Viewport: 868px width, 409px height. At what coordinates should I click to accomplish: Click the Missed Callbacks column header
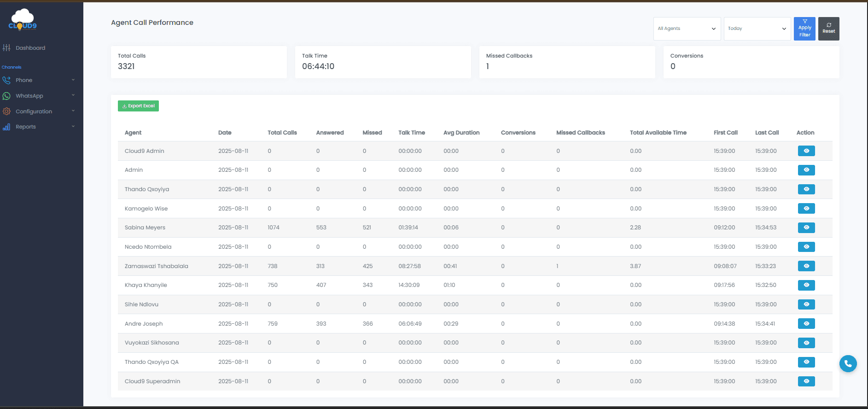click(x=581, y=133)
